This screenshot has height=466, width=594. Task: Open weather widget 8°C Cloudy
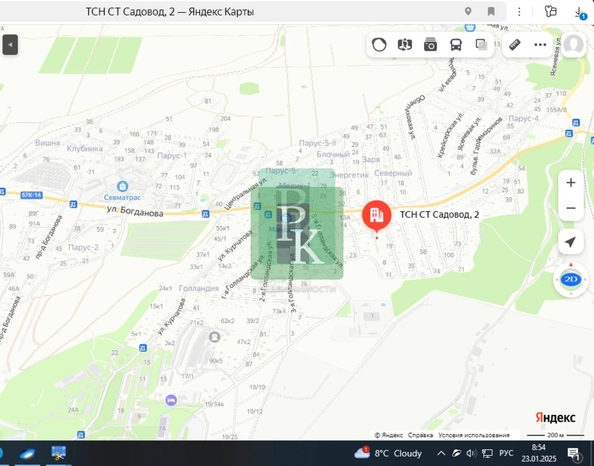(388, 453)
